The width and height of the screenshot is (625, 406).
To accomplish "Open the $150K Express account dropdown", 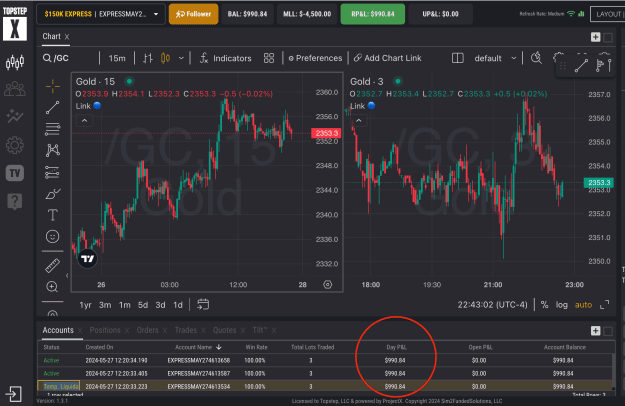I will (101, 14).
